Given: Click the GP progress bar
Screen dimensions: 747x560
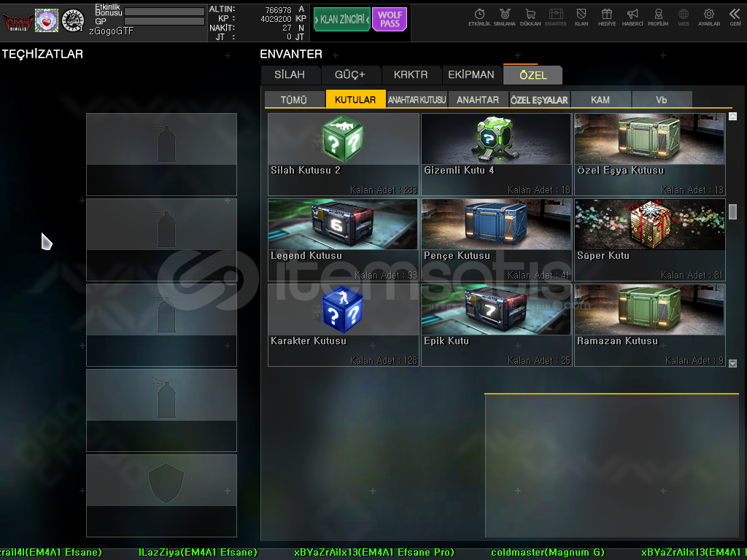Looking at the screenshot, I should [x=164, y=21].
